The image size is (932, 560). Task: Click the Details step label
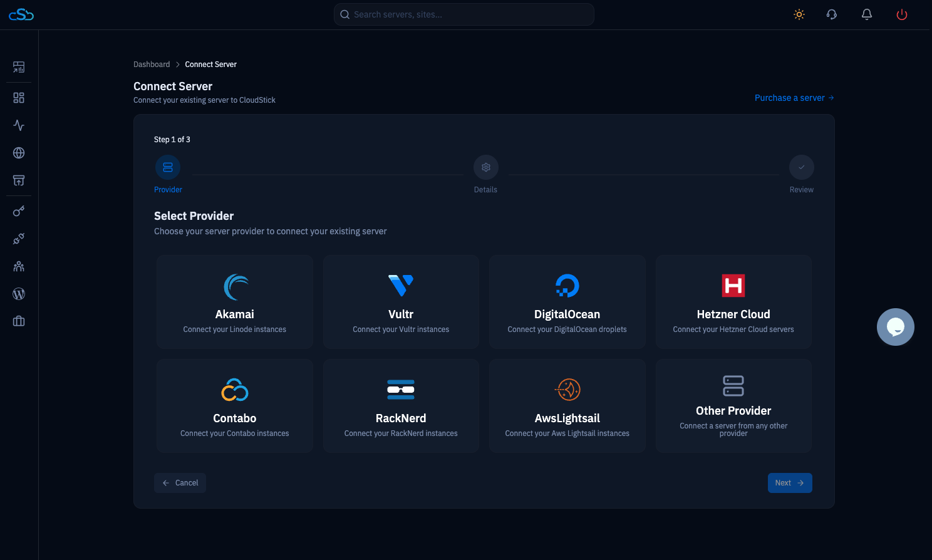pyautogui.click(x=485, y=190)
